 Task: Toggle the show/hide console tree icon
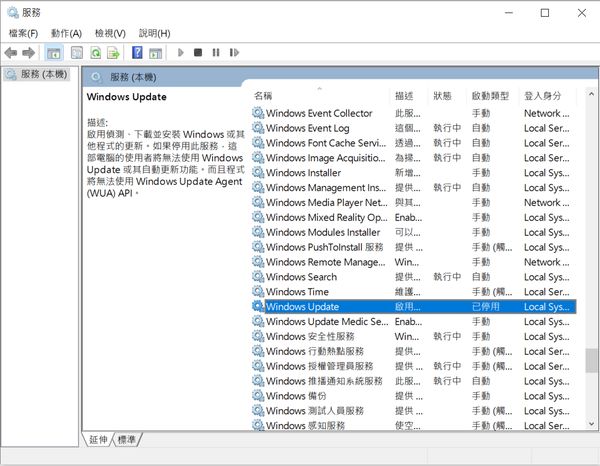click(54, 52)
